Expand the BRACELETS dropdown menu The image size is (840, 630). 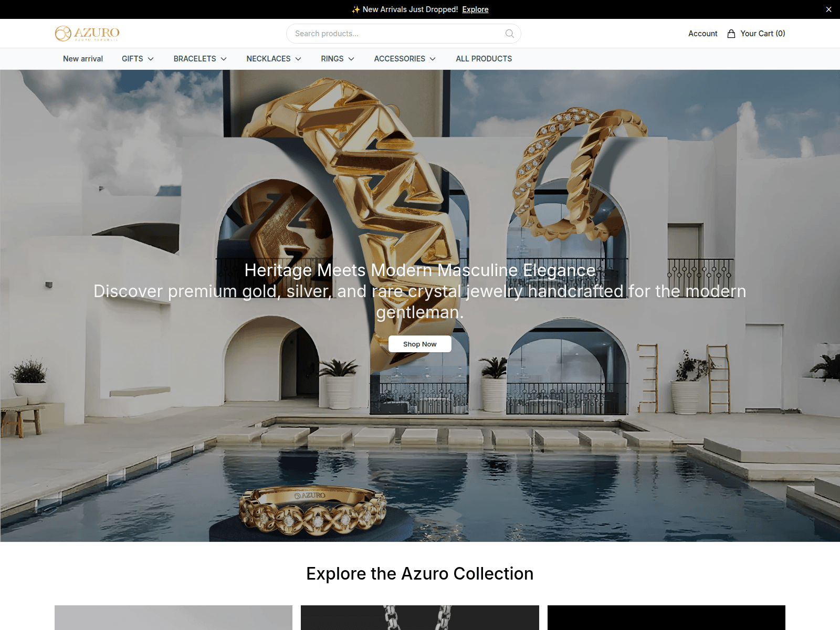coord(200,59)
